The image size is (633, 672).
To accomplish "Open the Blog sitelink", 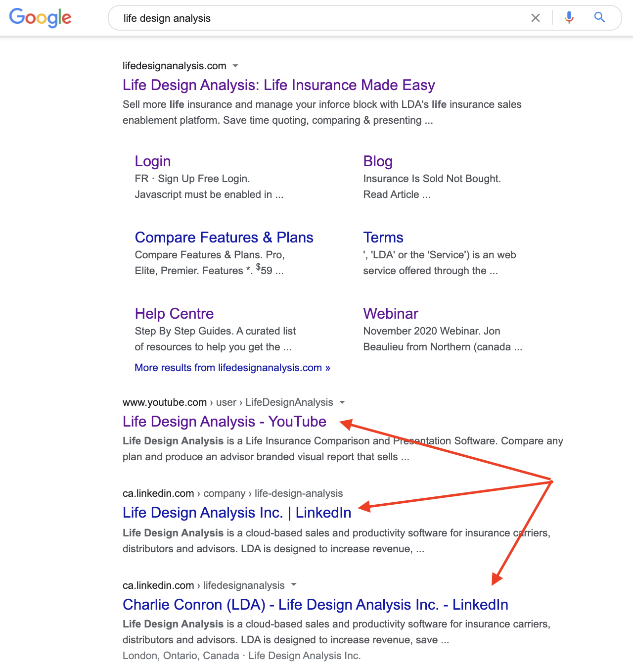I will [x=378, y=161].
